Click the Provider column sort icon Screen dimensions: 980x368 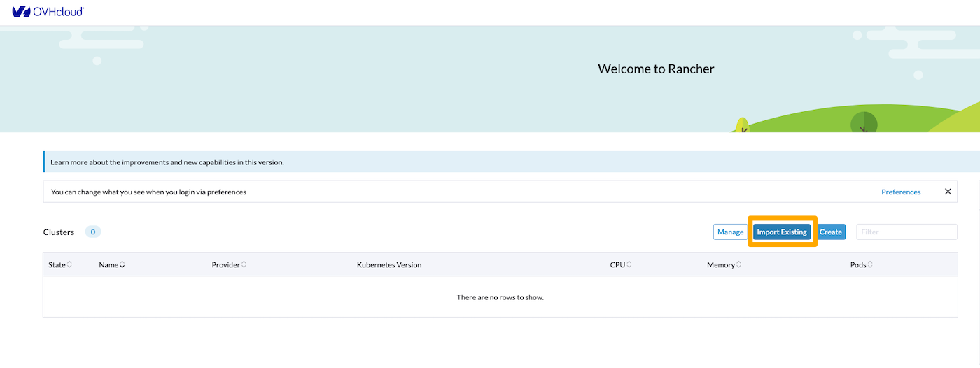point(244,265)
